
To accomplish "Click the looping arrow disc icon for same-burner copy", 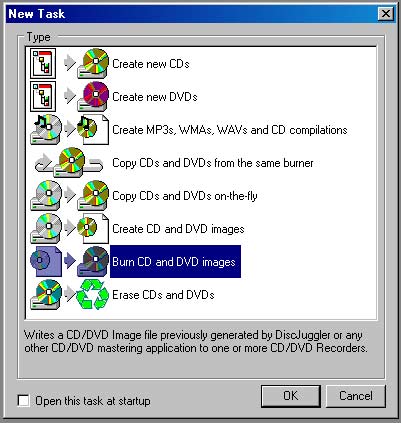I will point(69,162).
